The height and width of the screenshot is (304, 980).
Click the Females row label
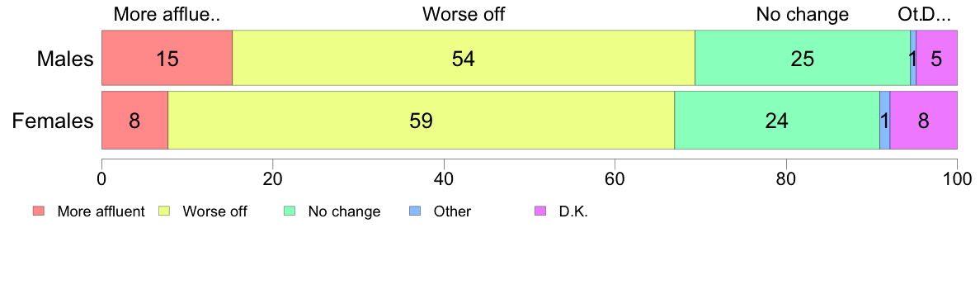point(53,121)
